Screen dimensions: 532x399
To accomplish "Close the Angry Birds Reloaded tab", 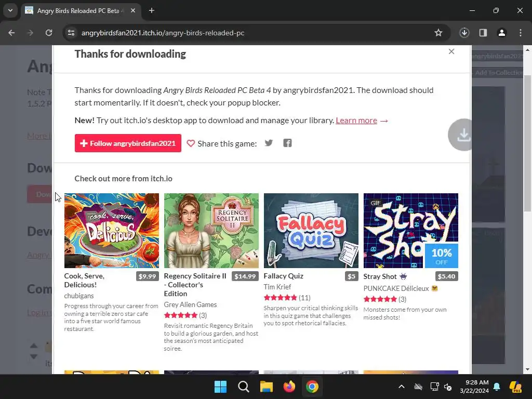I will 133,10.
